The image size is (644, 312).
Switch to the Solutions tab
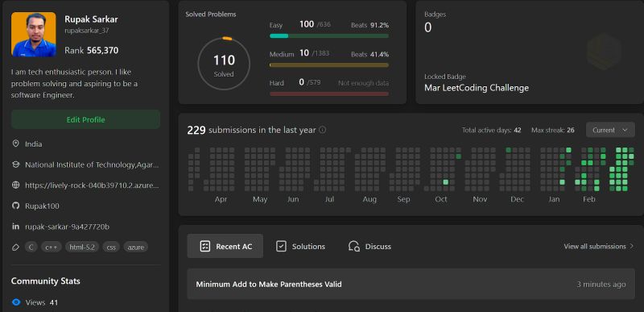[300, 246]
